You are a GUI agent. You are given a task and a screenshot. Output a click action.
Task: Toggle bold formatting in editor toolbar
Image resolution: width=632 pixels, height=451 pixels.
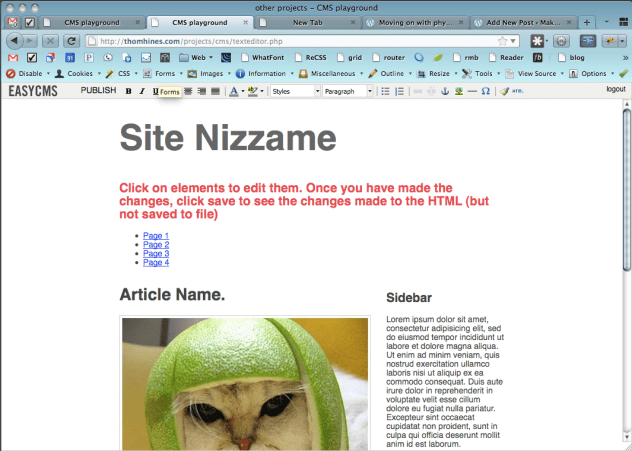point(128,91)
